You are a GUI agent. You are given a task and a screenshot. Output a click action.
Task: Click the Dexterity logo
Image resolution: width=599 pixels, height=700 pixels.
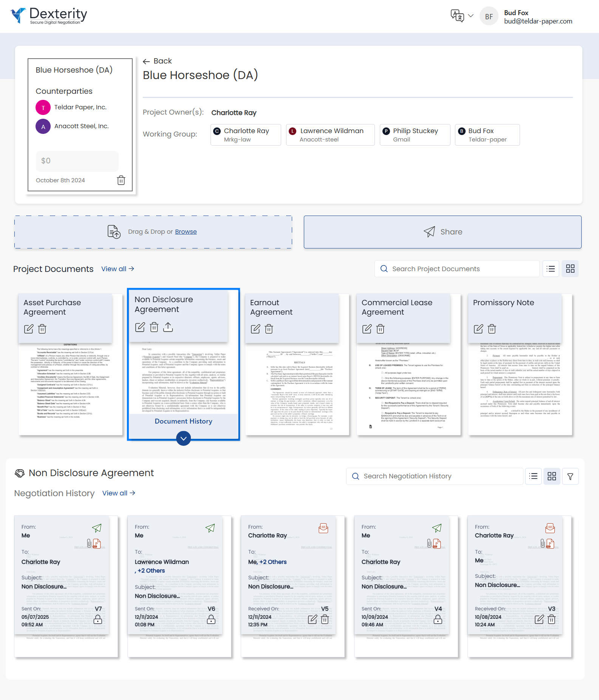click(x=49, y=16)
